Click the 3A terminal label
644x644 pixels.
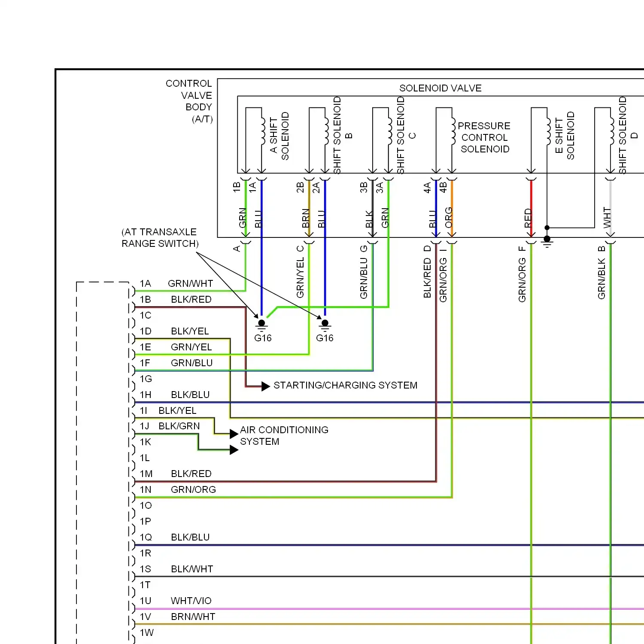(380, 187)
